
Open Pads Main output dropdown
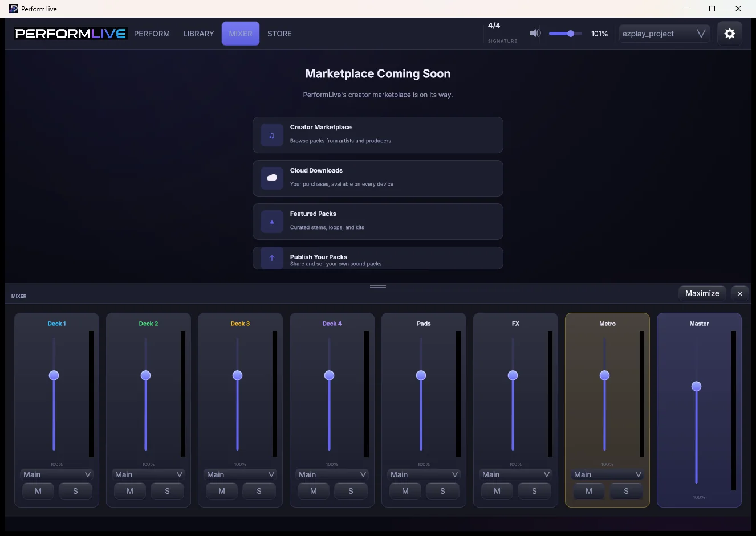tap(424, 474)
